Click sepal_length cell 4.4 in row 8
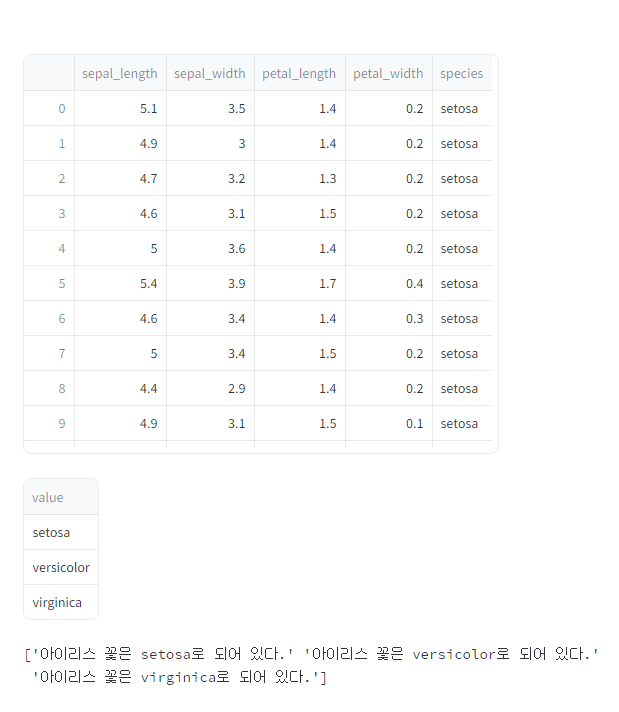The width and height of the screenshot is (619, 712). point(120,388)
